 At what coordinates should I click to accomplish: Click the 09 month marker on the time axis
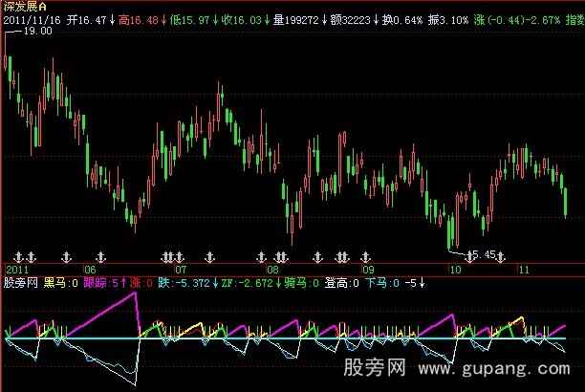point(368,270)
